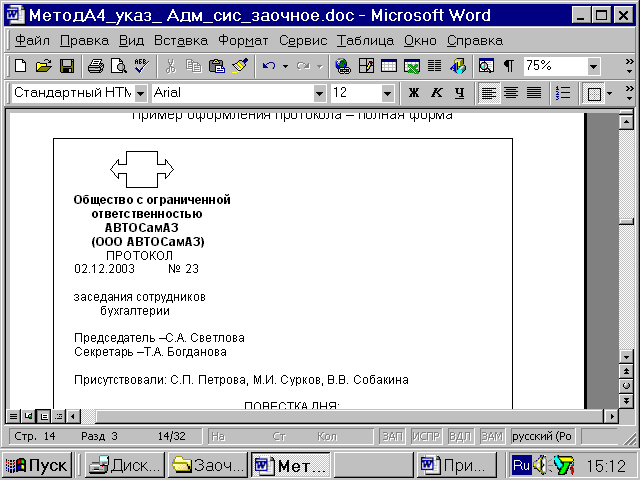Viewport: 640px width, 480px height.
Task: Click the scroll right arrow
Action: (x=611, y=416)
